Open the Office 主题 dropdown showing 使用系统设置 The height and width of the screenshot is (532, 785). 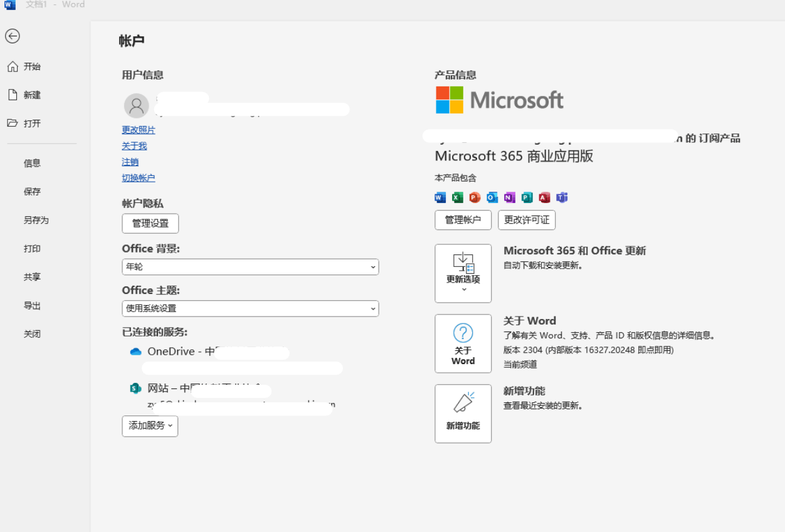[x=250, y=308]
